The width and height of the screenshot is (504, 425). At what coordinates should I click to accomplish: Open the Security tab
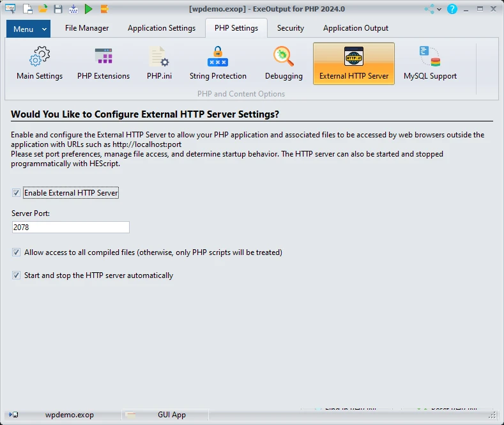coord(291,28)
